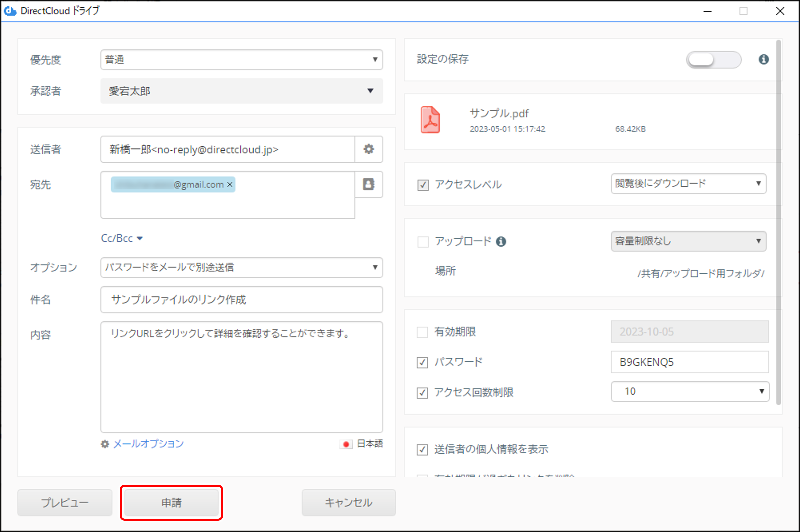Toggle the 設定の保存 switch
800x532 pixels.
point(713,60)
